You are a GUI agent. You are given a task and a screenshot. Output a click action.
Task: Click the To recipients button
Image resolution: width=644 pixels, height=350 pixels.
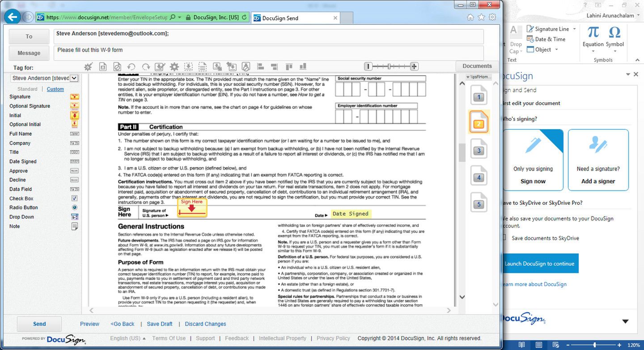coord(29,37)
